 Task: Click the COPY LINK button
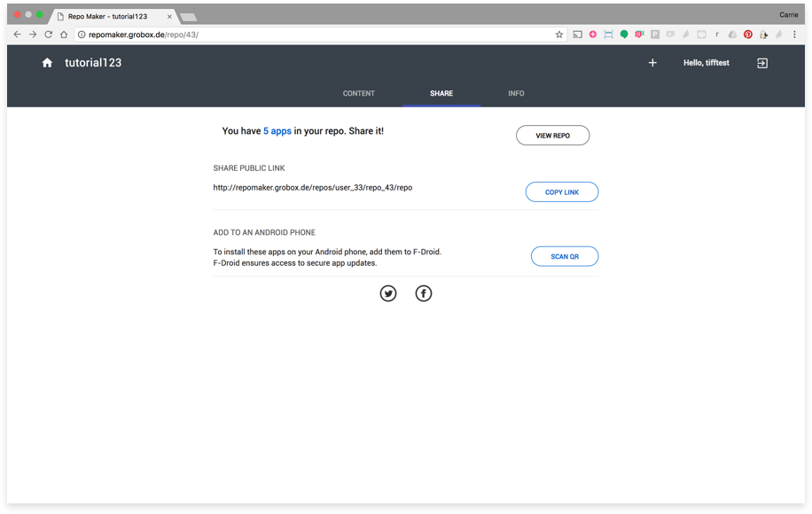click(561, 192)
